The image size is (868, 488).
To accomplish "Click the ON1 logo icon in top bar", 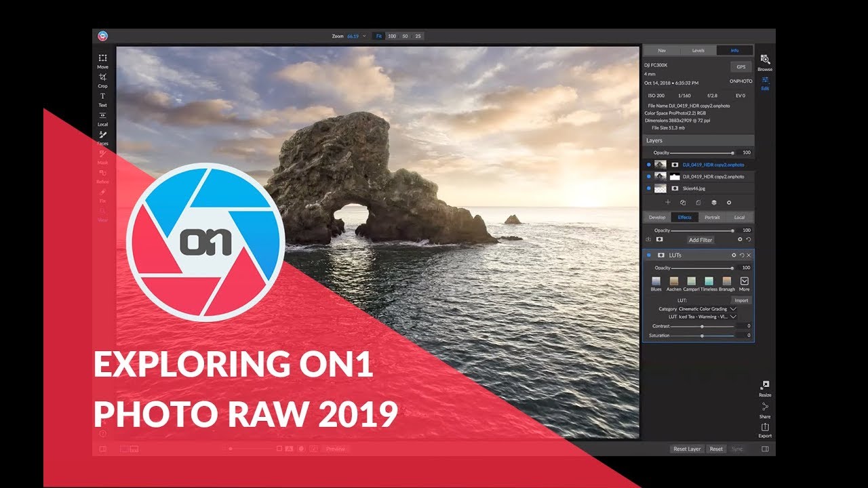I will [102, 36].
